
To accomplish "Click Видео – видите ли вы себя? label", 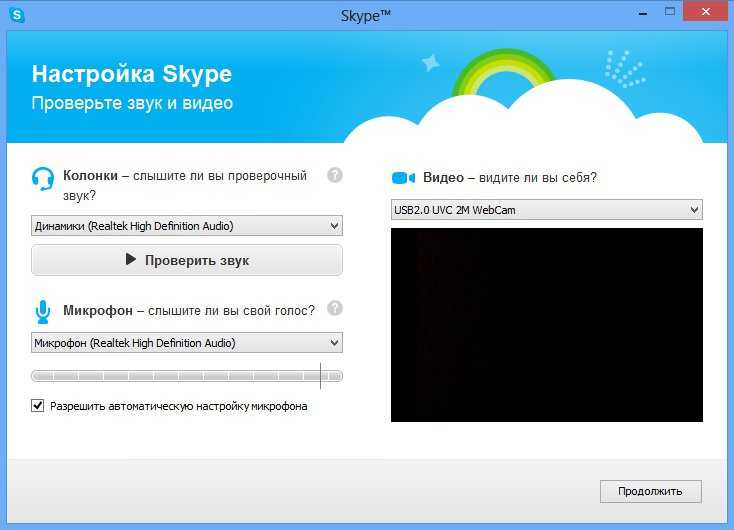I will (x=510, y=177).
